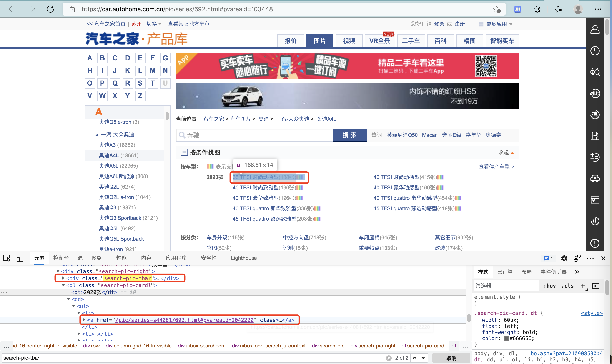Select brand letter B in index
The height and width of the screenshot is (364, 612).
(x=102, y=58)
